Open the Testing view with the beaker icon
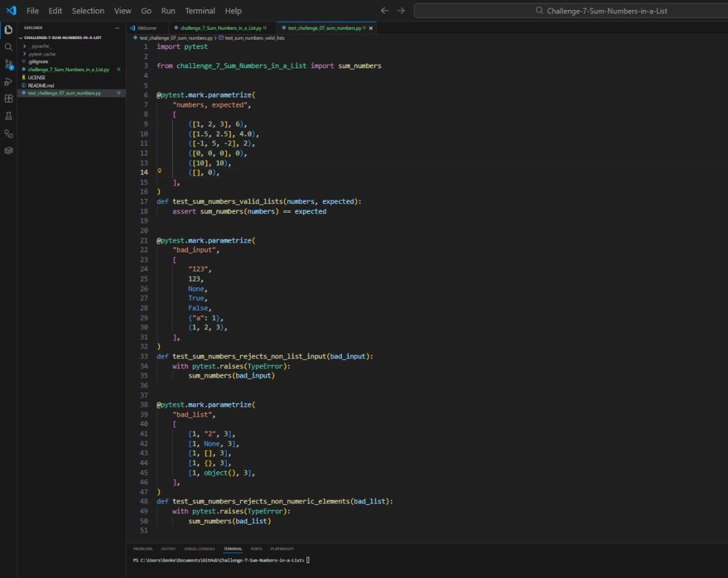This screenshot has width=728, height=578. click(9, 115)
